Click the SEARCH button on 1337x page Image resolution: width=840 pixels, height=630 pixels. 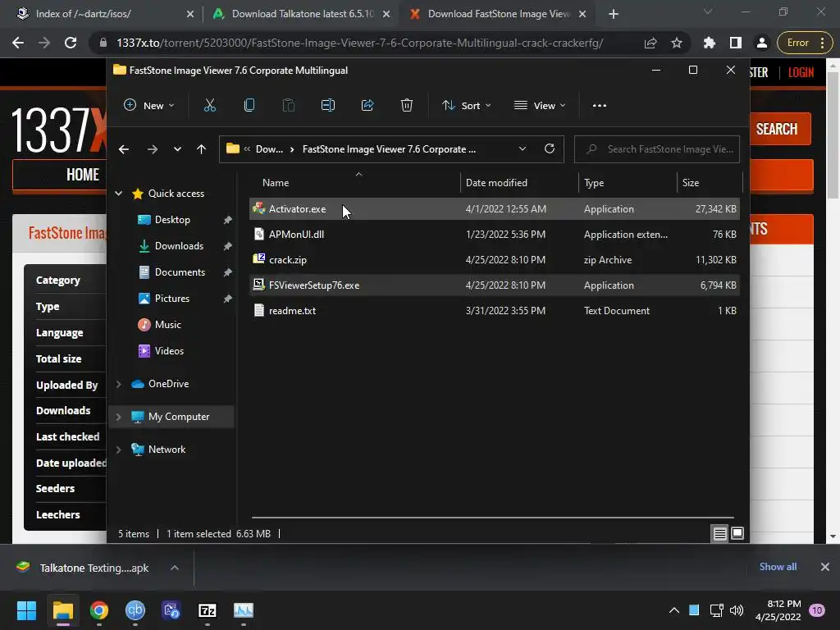[777, 129]
